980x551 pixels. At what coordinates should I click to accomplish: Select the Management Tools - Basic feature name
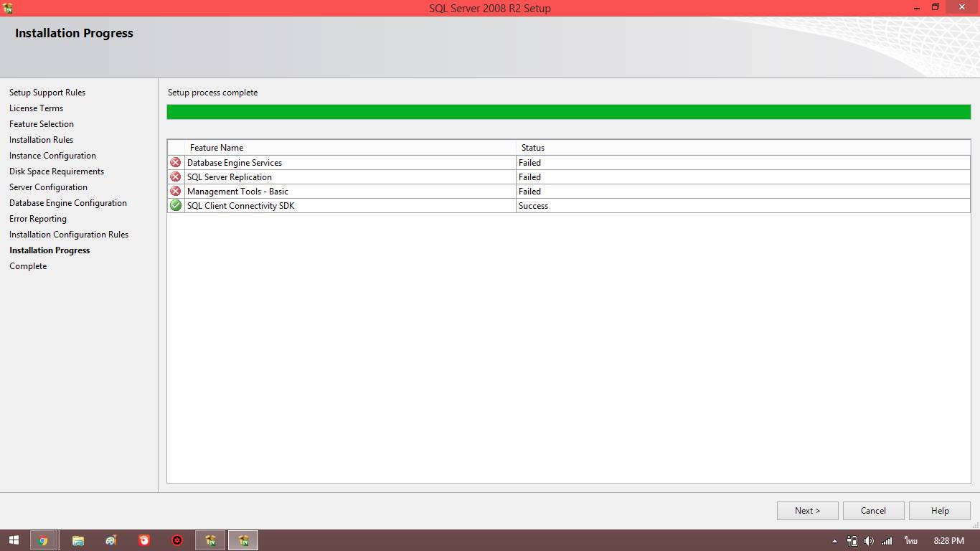(237, 192)
